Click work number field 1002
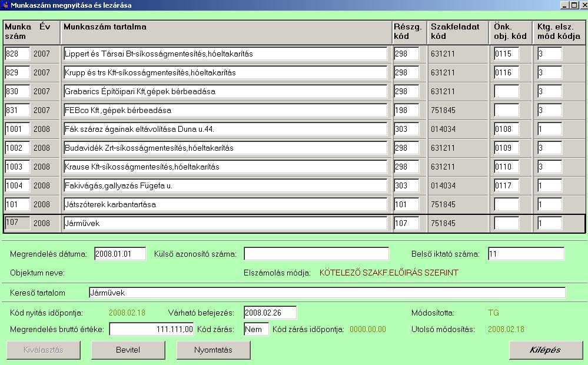 coord(17,147)
